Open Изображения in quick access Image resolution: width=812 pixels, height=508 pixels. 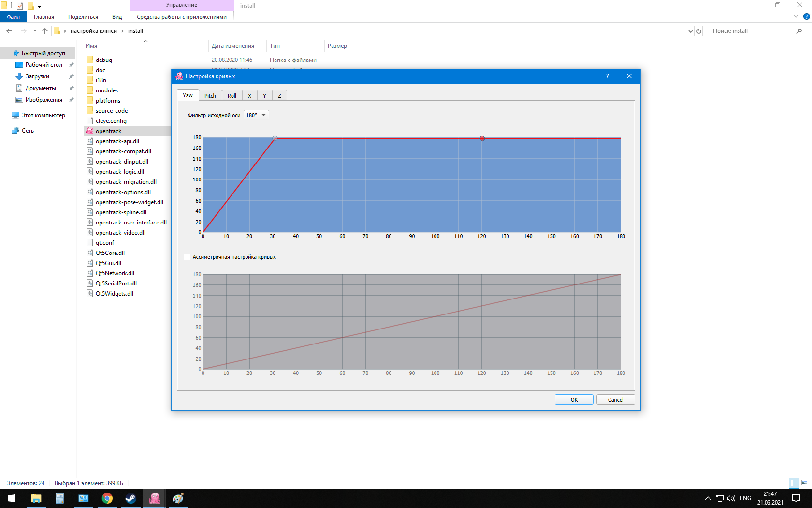pos(44,100)
